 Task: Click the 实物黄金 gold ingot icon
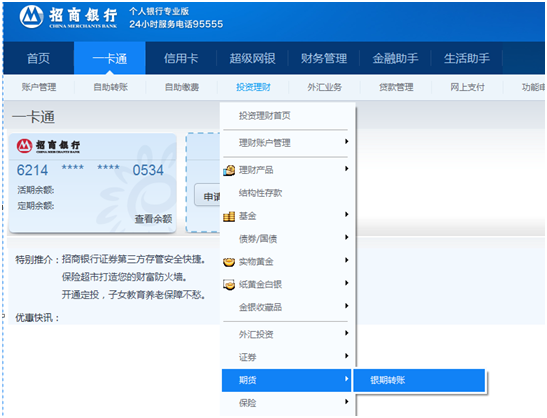click(x=229, y=262)
